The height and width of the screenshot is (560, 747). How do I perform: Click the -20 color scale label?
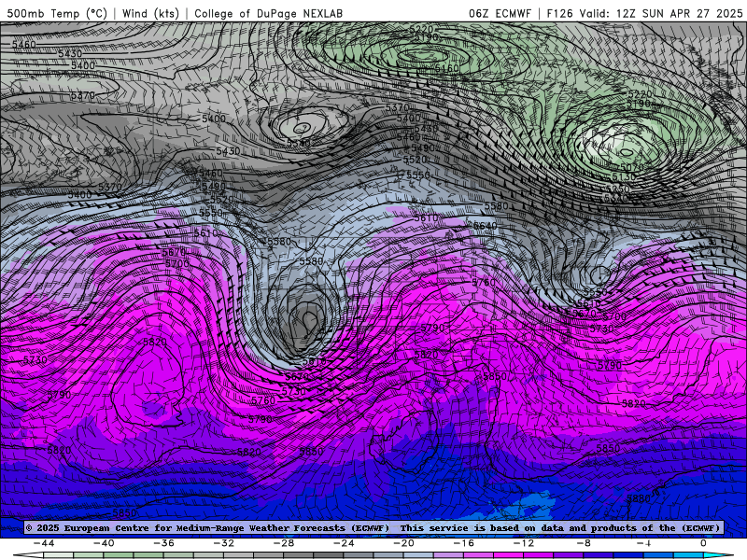pyautogui.click(x=403, y=543)
